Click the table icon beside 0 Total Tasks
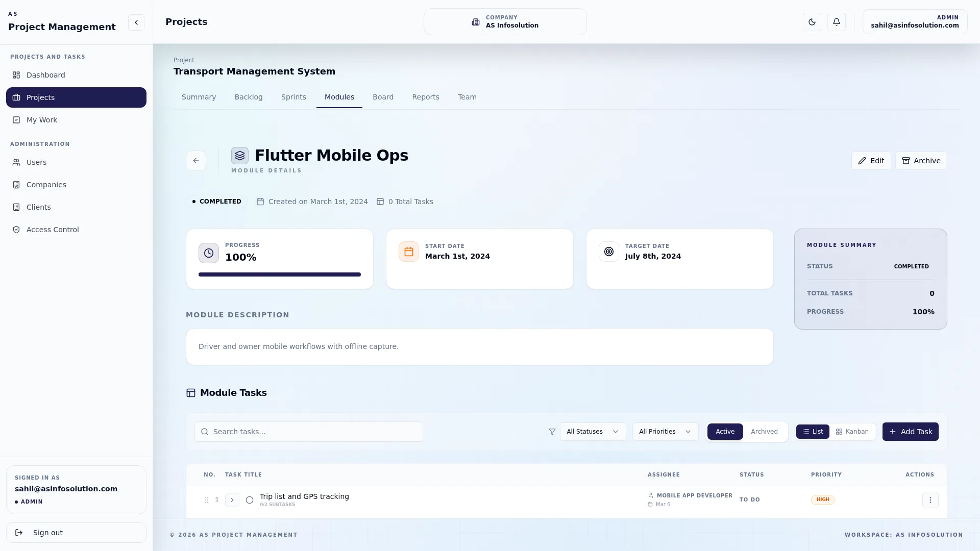This screenshot has height=551, width=980. click(380, 202)
